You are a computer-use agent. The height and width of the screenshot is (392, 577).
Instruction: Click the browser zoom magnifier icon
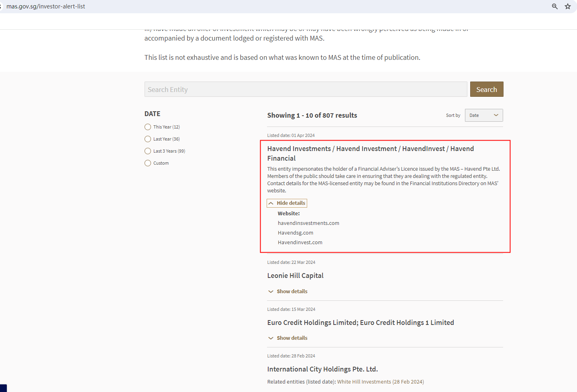pyautogui.click(x=555, y=6)
